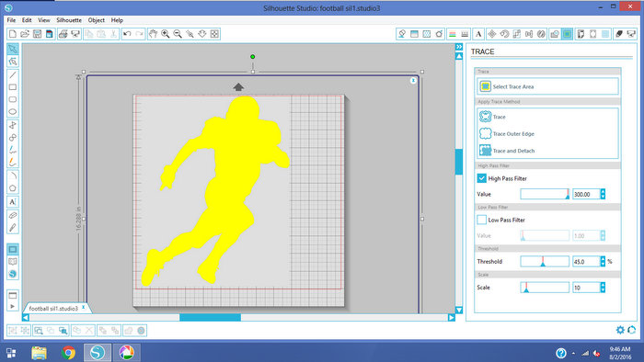The image size is (644, 362).
Task: Select the Knife tool
Action: click(x=13, y=228)
